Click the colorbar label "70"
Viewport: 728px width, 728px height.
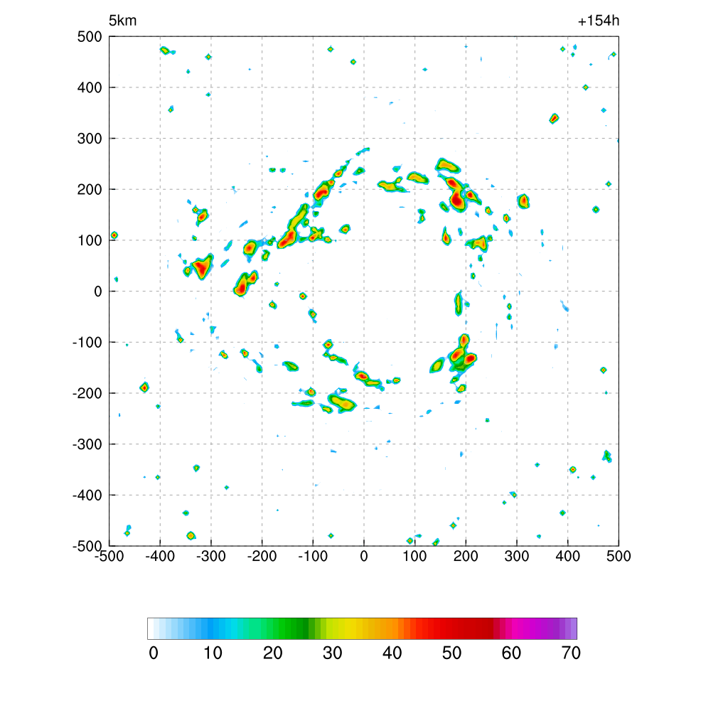pyautogui.click(x=571, y=653)
